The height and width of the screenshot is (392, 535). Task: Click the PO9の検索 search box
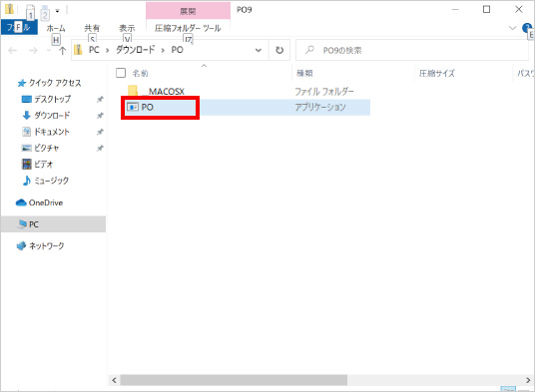point(413,51)
